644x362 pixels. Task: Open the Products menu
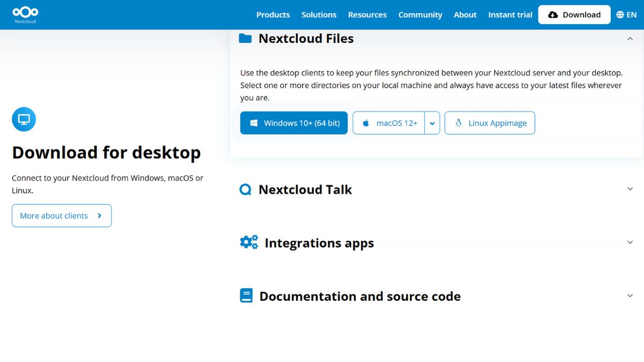point(273,15)
